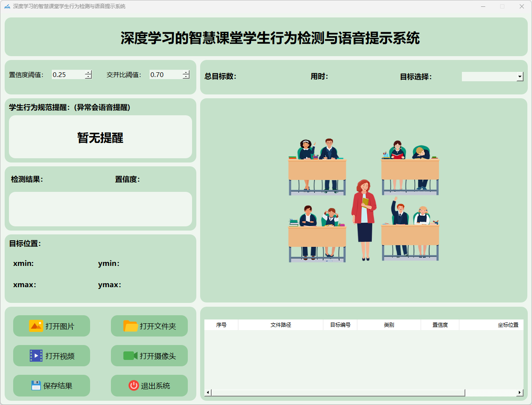This screenshot has width=532, height=405.
Task: Click the yellow folder icon for 打开文件夹
Action: (130, 326)
